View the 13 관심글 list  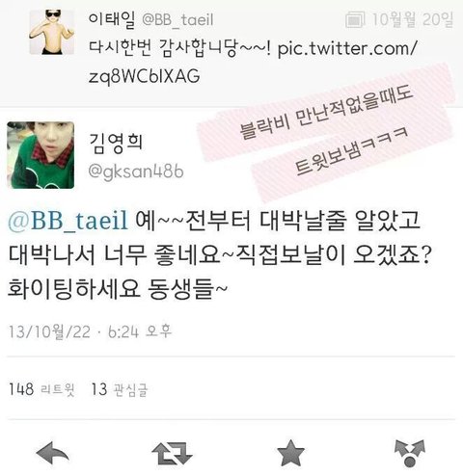(x=120, y=389)
